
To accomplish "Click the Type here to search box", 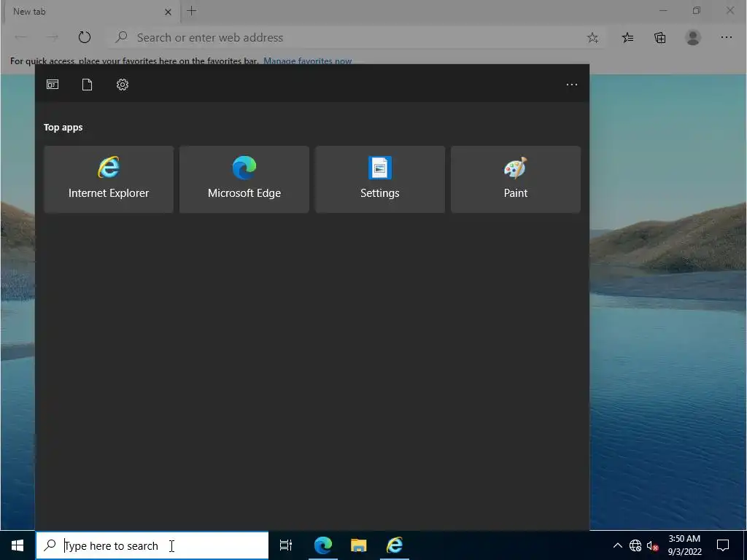I will pos(152,545).
